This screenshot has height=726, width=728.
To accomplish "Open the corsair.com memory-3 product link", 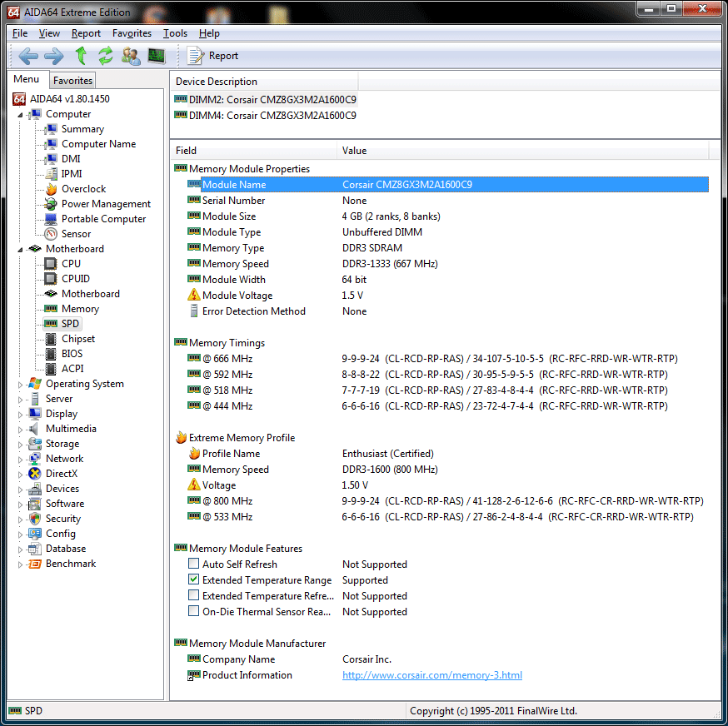I will pyautogui.click(x=431, y=675).
